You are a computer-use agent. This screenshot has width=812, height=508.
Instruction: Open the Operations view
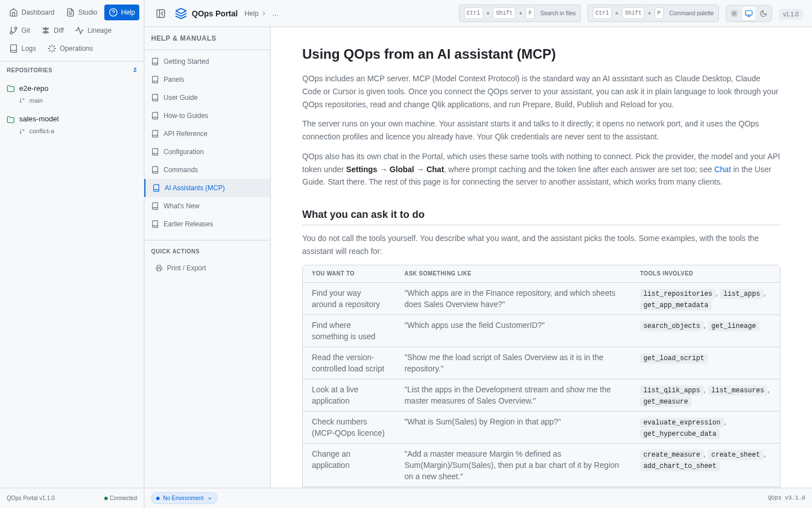click(70, 49)
